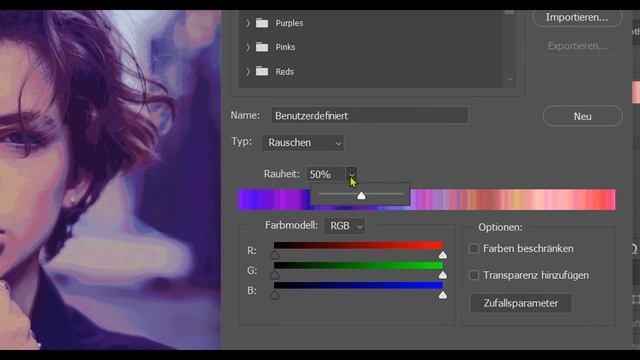
Task: Click the Zufallsparameter button
Action: pyautogui.click(x=521, y=303)
